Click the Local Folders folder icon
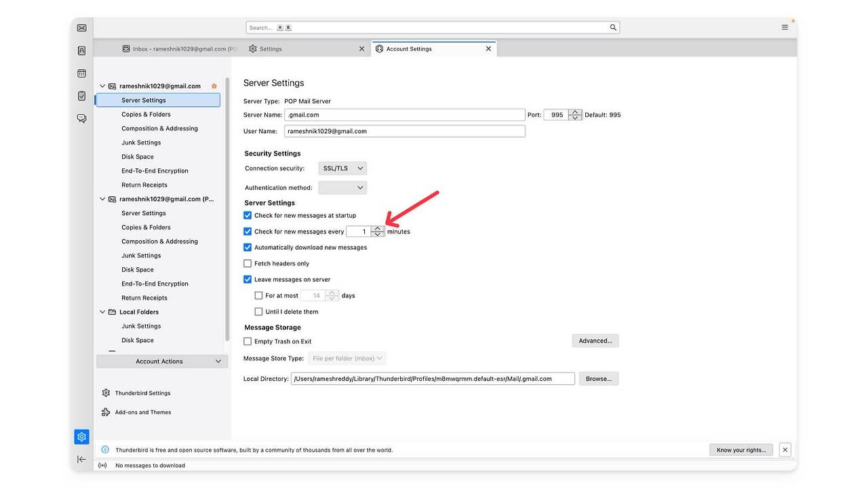 [112, 312]
